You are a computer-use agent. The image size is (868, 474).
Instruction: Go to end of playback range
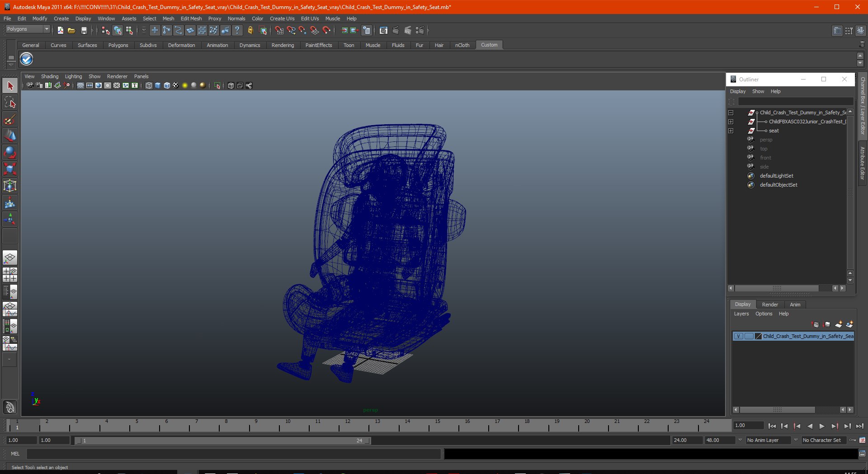click(x=859, y=426)
